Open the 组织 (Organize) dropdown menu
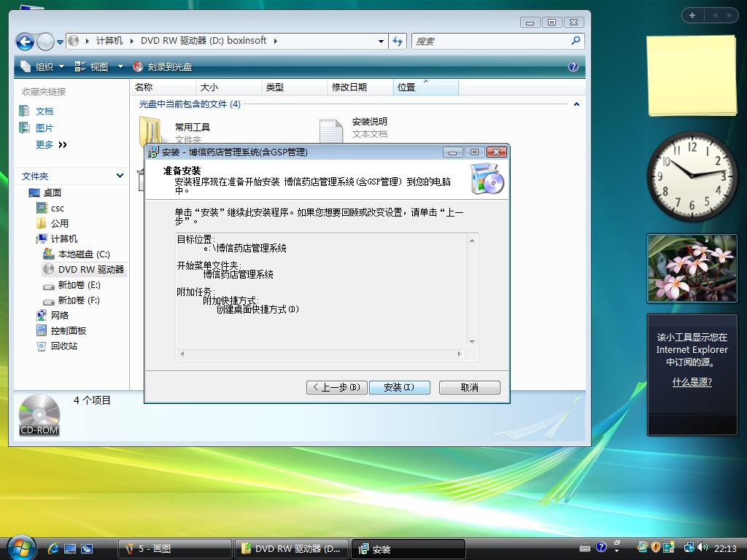Image resolution: width=747 pixels, height=560 pixels. [x=43, y=66]
